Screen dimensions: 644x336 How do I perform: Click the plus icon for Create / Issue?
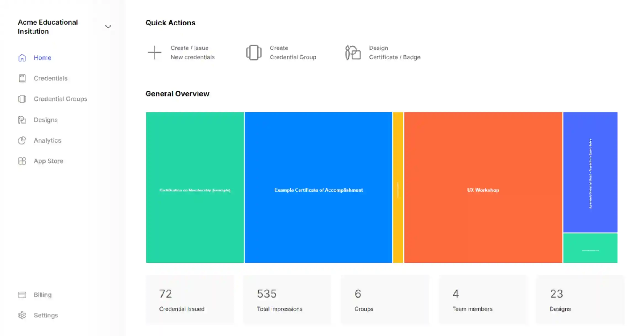[x=154, y=53]
